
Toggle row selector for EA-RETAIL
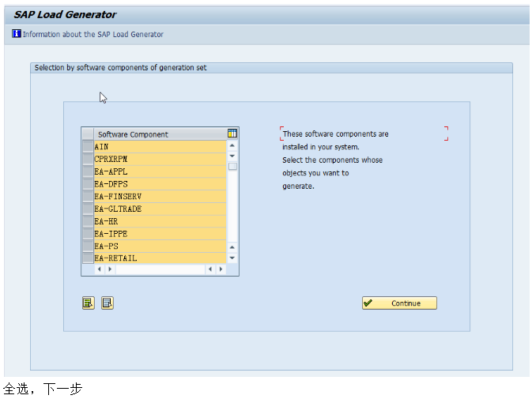point(87,258)
